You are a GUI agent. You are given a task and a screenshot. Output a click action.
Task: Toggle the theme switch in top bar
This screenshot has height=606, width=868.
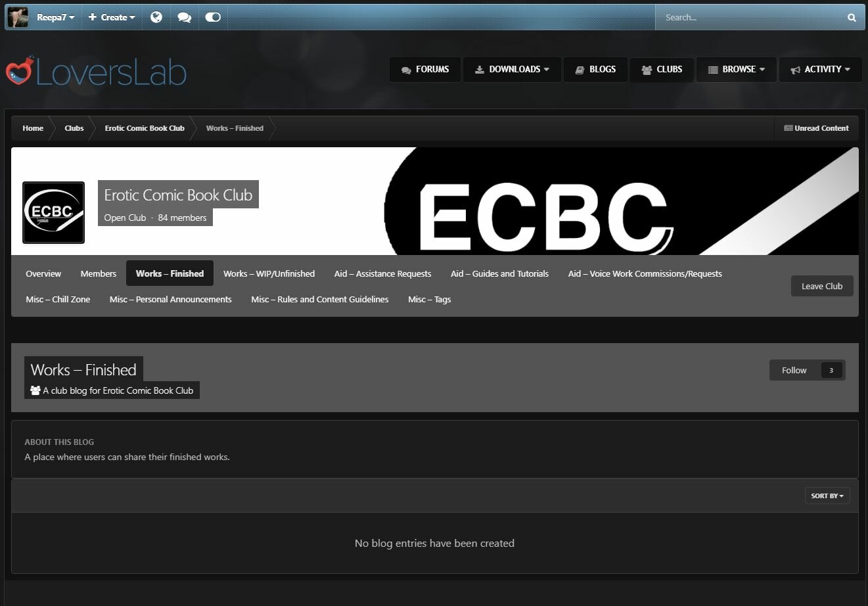213,17
